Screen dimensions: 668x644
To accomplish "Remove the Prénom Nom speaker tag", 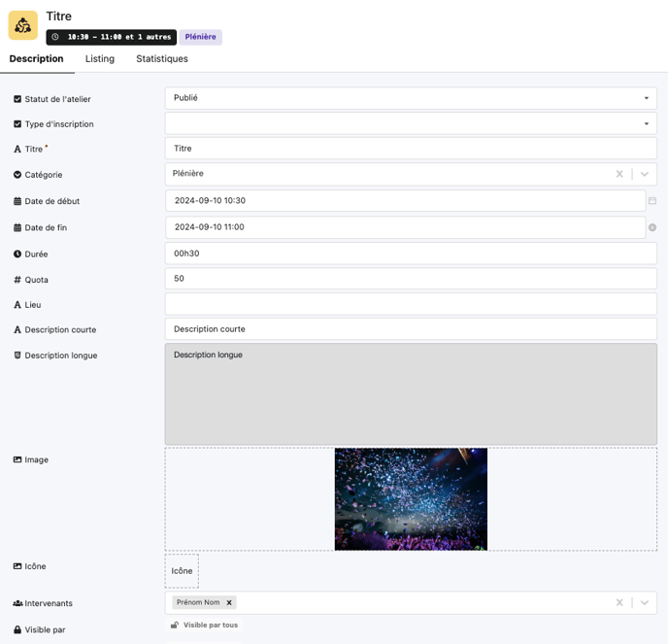I will tap(229, 602).
